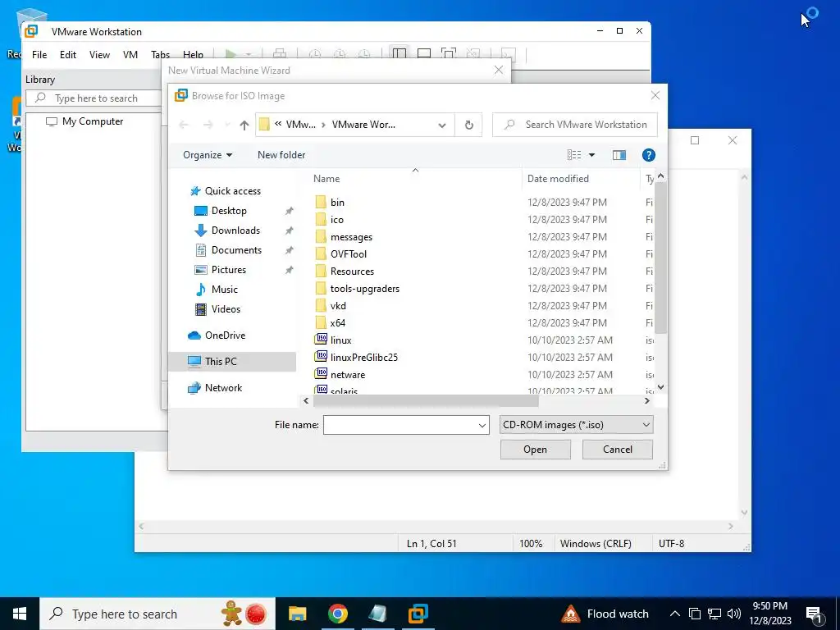Click the File name input field
840x630 pixels.
tap(399, 426)
